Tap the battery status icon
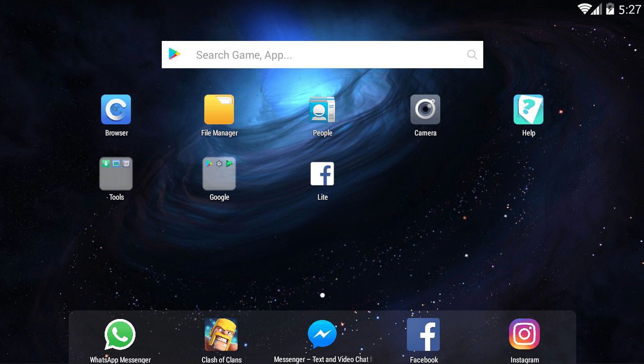This screenshot has height=364, width=644. (610, 9)
